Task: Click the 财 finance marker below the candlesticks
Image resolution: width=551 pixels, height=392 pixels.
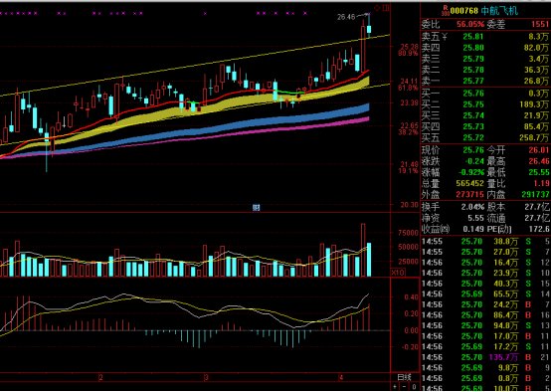Action: pyautogui.click(x=257, y=207)
